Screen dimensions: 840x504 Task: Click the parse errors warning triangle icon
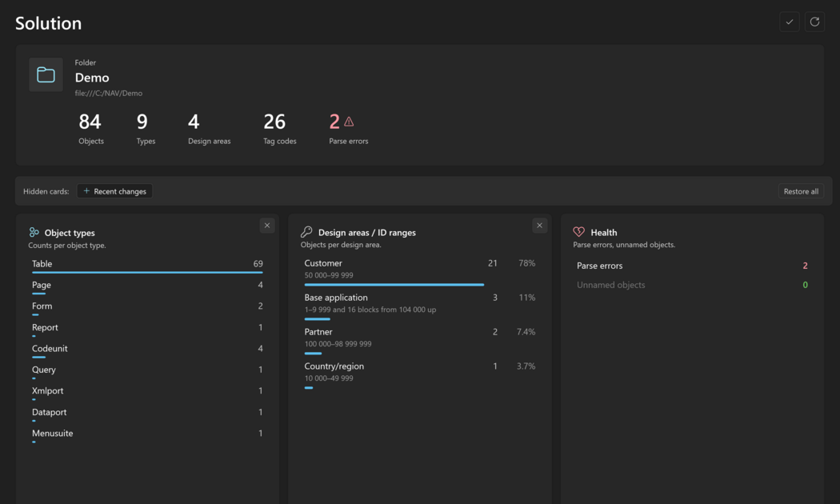point(349,122)
